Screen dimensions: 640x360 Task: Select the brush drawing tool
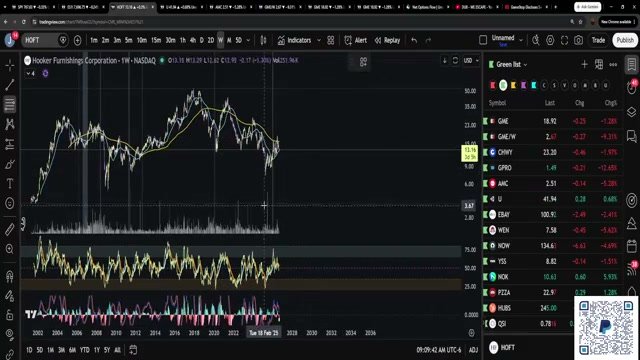[x=10, y=164]
